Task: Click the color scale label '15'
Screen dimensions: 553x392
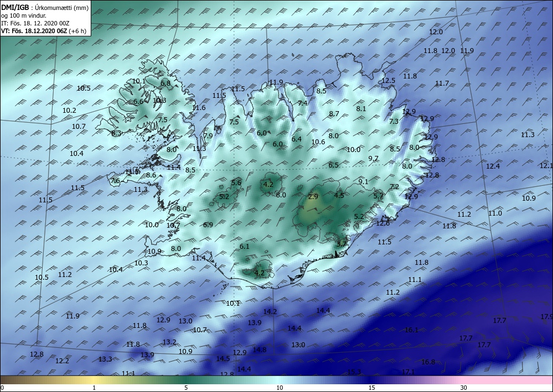Action: (372, 388)
